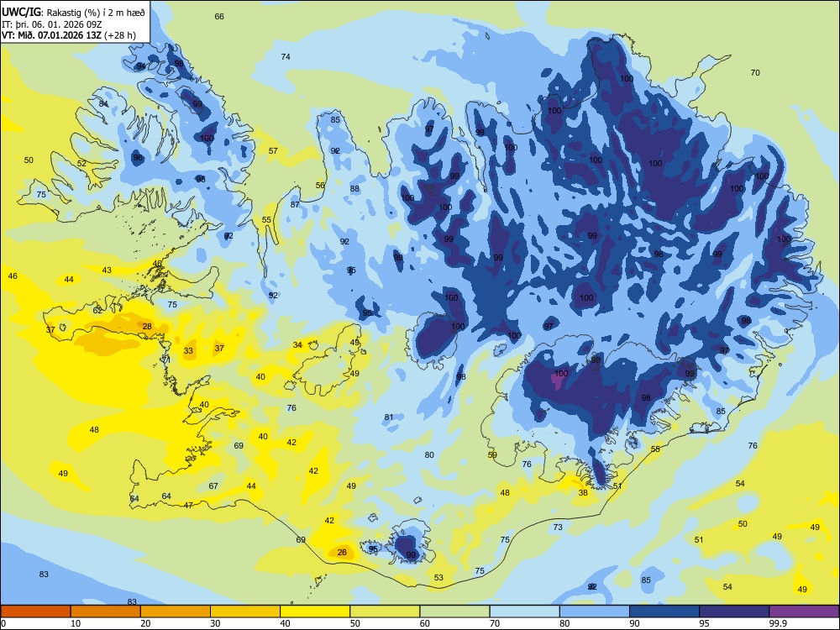The width and height of the screenshot is (840, 630).
Task: Click the 30–40 amber legend swatch
Action: click(x=245, y=612)
